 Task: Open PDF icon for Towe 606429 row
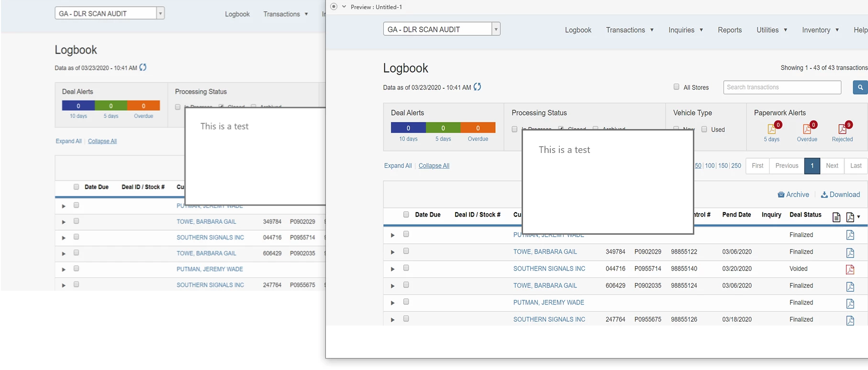click(850, 286)
